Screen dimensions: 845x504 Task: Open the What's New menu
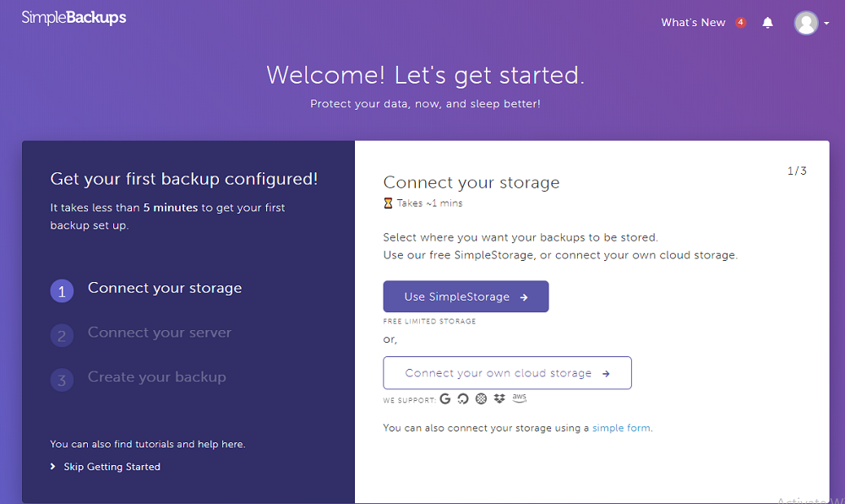point(693,22)
